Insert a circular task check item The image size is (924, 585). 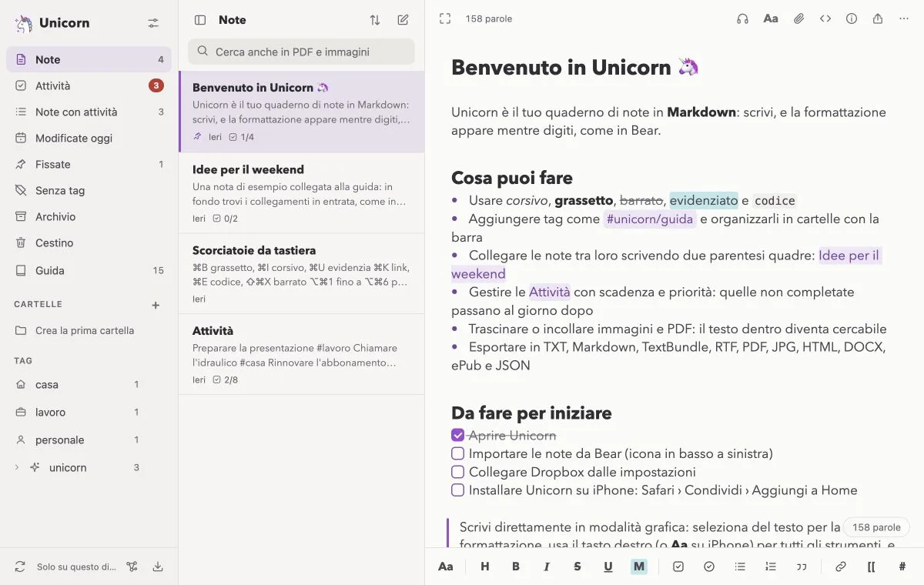click(709, 567)
